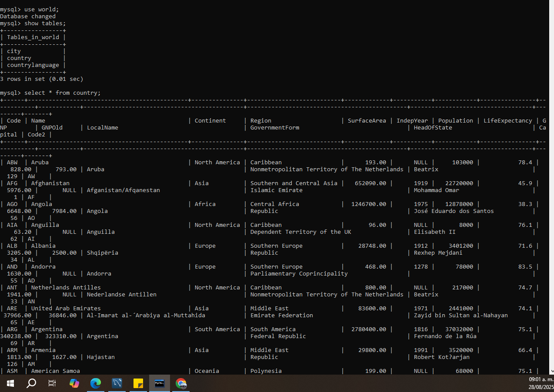The height and width of the screenshot is (392, 554).
Task: Click 'Afganistan/Afqanestan' local name
Action: pyautogui.click(x=123, y=190)
